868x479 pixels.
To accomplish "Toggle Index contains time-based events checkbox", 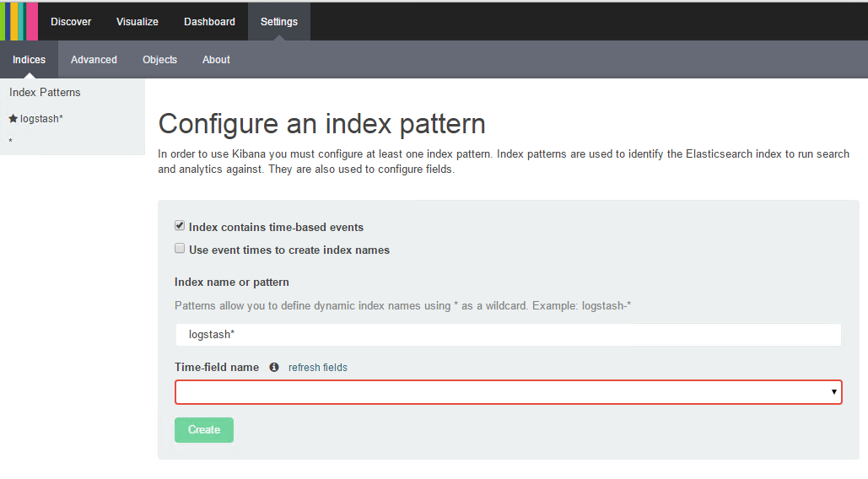I will [180, 225].
